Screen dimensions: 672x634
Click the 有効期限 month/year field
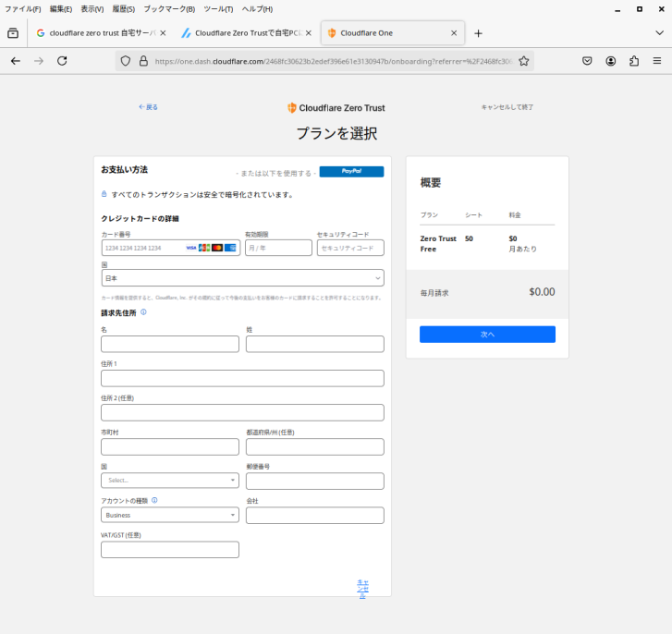[278, 248]
